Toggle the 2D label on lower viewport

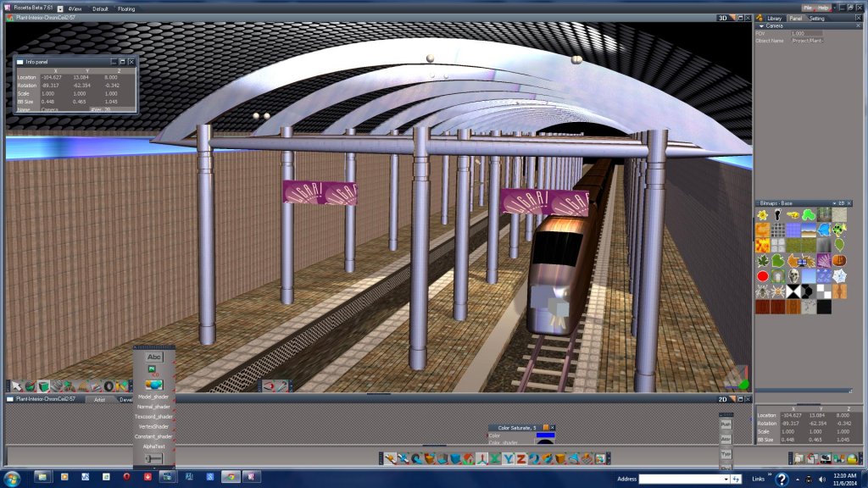722,399
